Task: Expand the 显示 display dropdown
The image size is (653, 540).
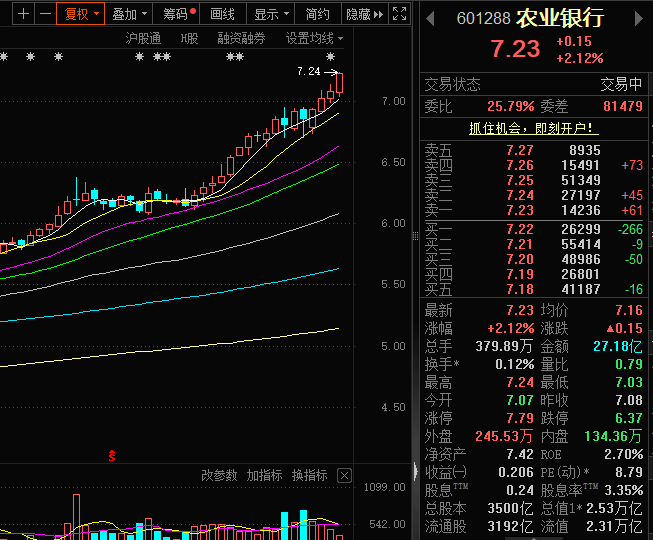Action: 270,14
